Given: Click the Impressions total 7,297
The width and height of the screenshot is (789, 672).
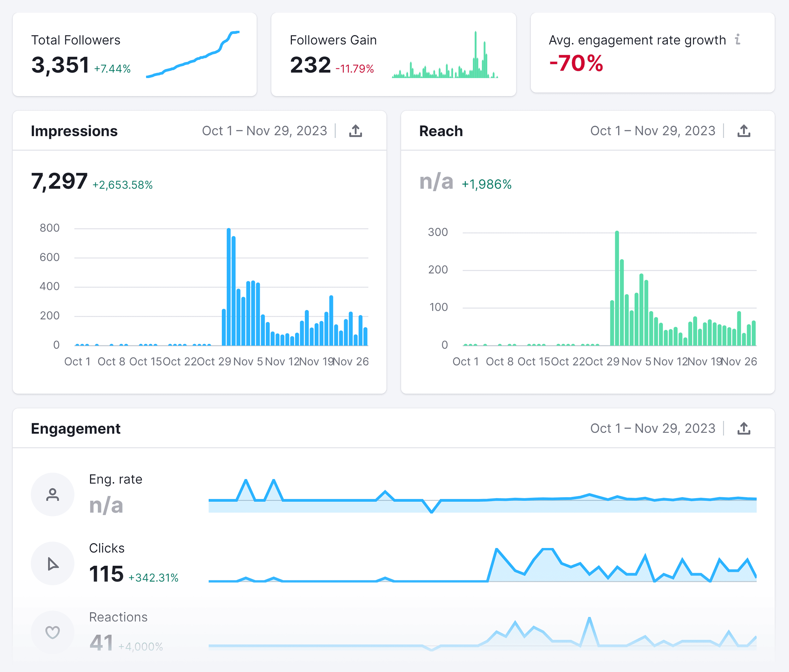Looking at the screenshot, I should pyautogui.click(x=59, y=181).
